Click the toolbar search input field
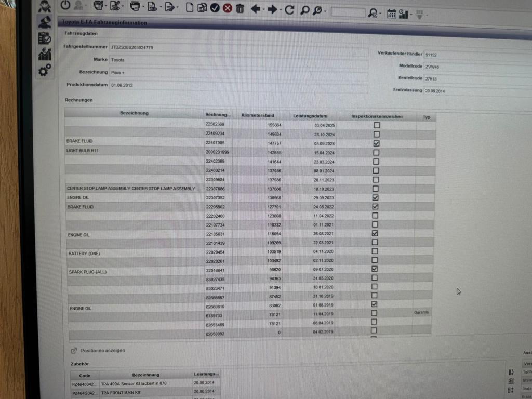 (x=347, y=12)
